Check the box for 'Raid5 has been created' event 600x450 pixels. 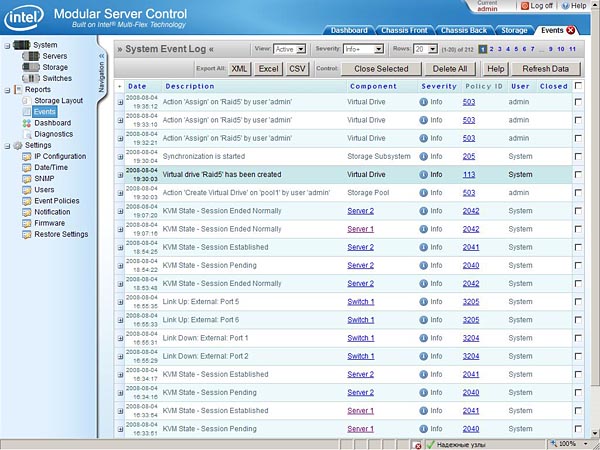click(x=578, y=174)
